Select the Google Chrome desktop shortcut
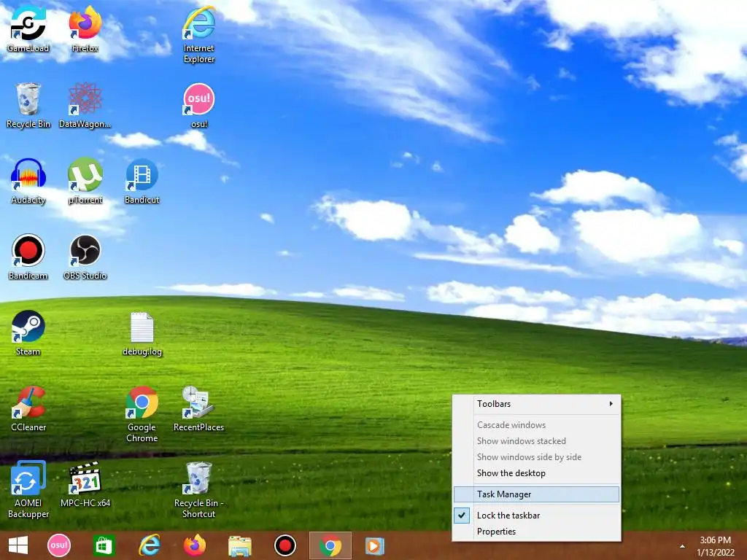747x560 pixels. (x=142, y=414)
